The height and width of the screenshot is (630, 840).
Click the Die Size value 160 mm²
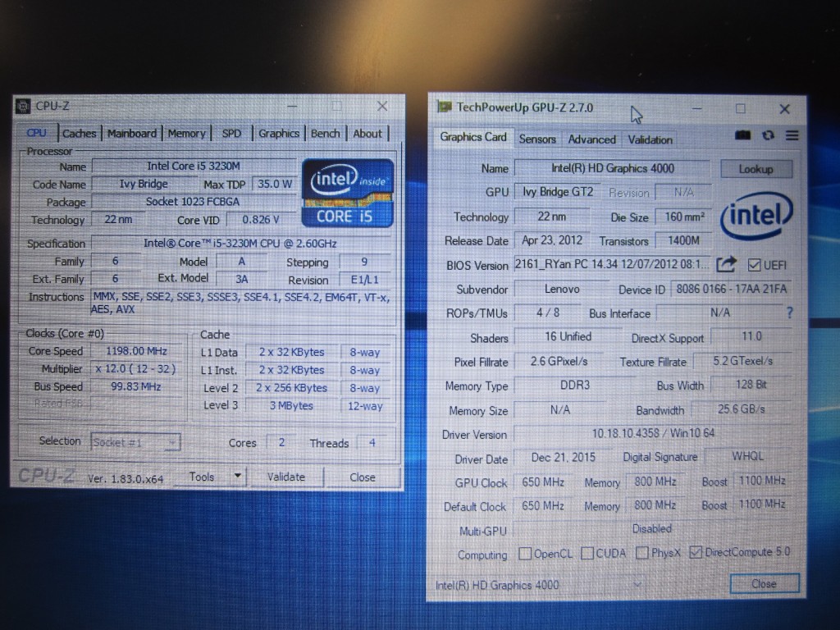(x=683, y=217)
